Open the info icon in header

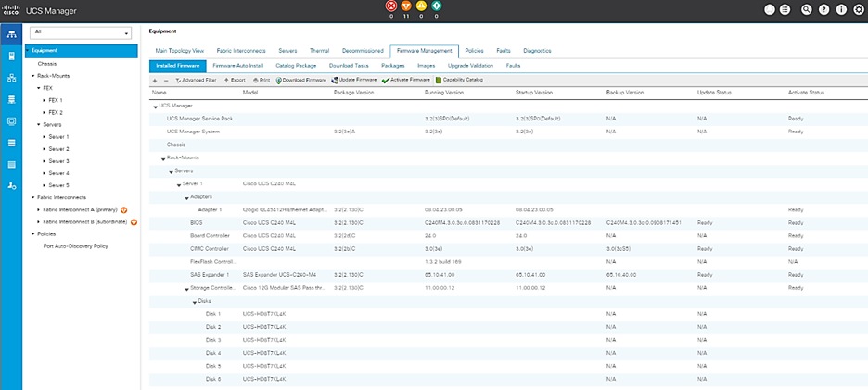pyautogui.click(x=841, y=9)
